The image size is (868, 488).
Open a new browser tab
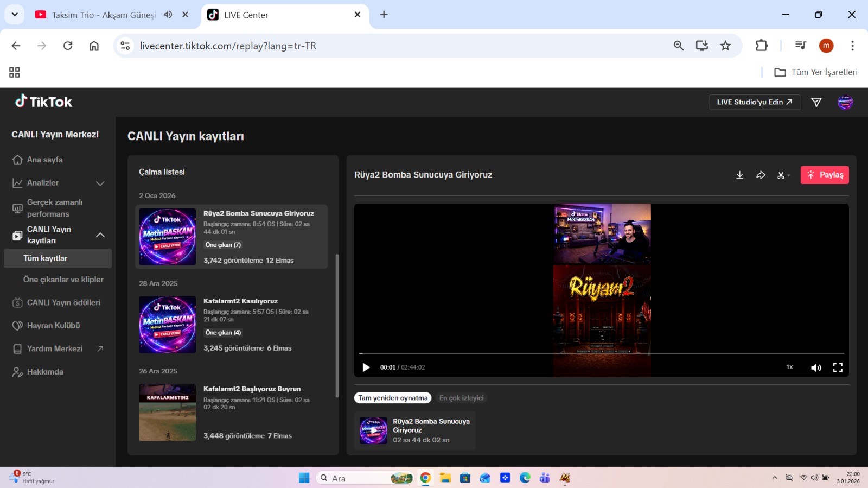tap(384, 15)
